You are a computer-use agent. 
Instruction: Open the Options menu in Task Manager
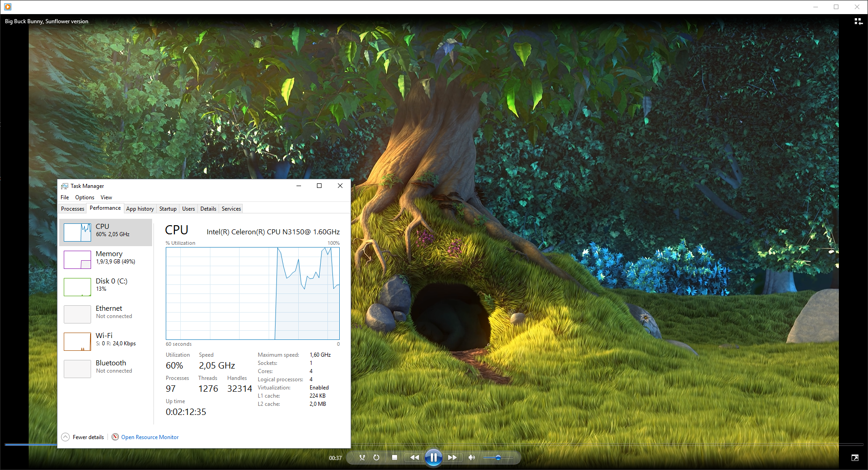85,197
